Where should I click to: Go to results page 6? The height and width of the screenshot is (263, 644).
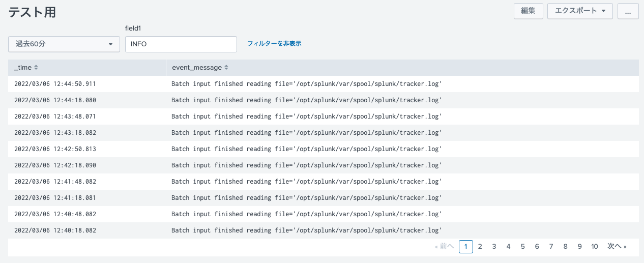[537, 246]
